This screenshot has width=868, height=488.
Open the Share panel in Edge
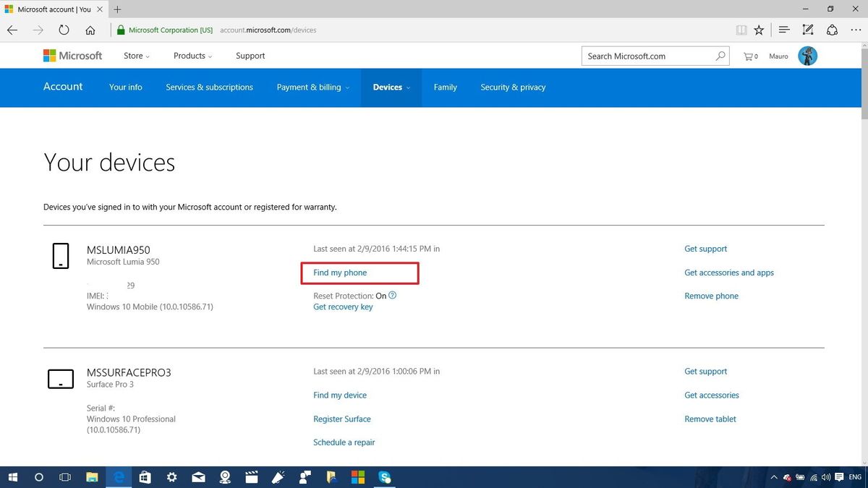click(833, 30)
